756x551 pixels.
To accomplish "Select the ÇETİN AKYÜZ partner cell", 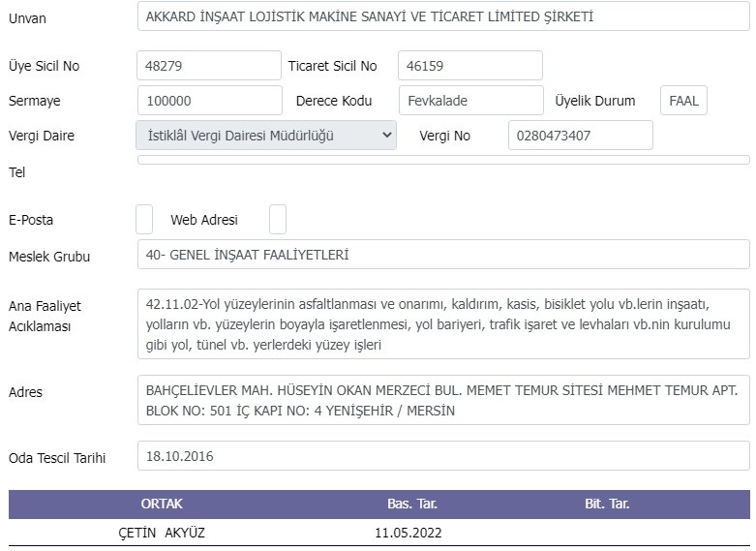I will (162, 533).
